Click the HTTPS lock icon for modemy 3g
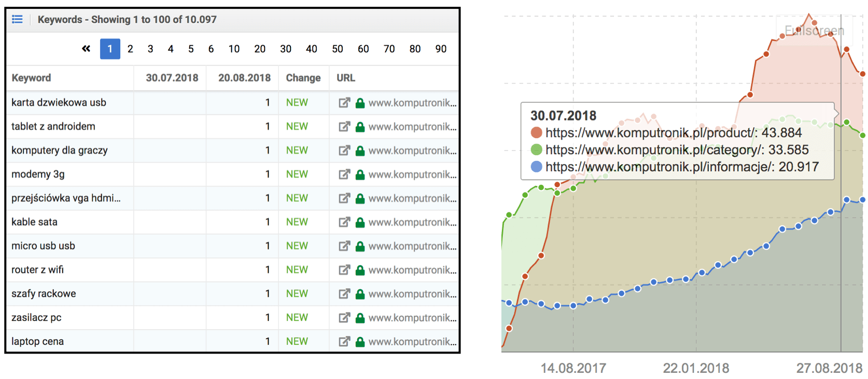Image resolution: width=868 pixels, height=379 pixels. (360, 174)
